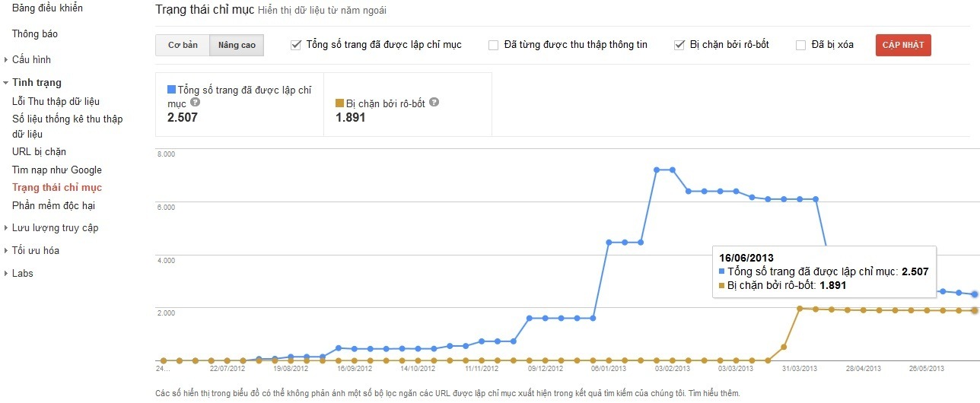The width and height of the screenshot is (980, 403).
Task: Expand the Tối ưu hóa section
Action: [x=6, y=251]
